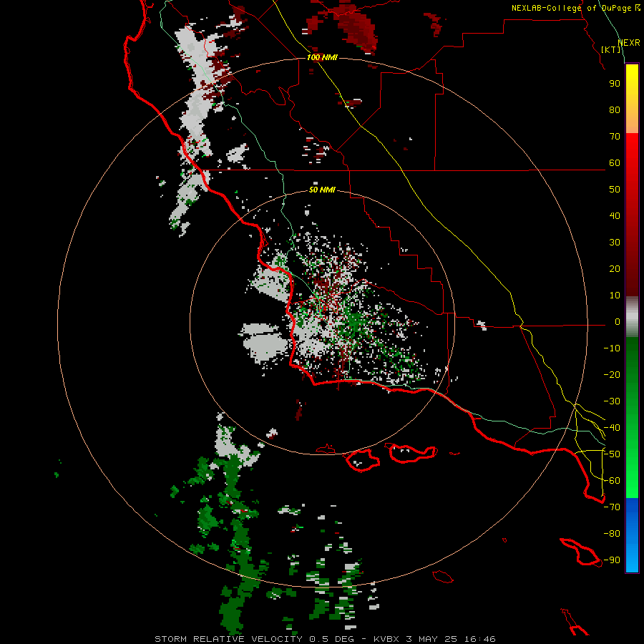
Task: Click the "NEXR" label above the color scale
Action: point(629,43)
